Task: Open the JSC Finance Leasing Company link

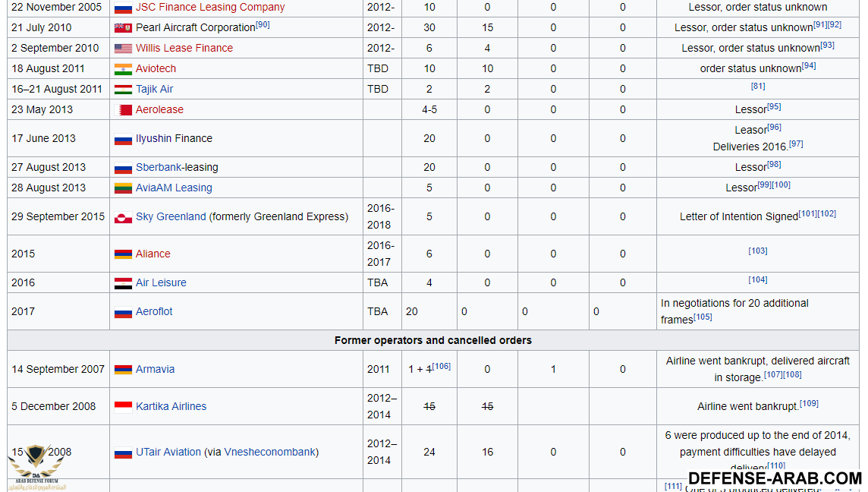Action: [x=210, y=8]
